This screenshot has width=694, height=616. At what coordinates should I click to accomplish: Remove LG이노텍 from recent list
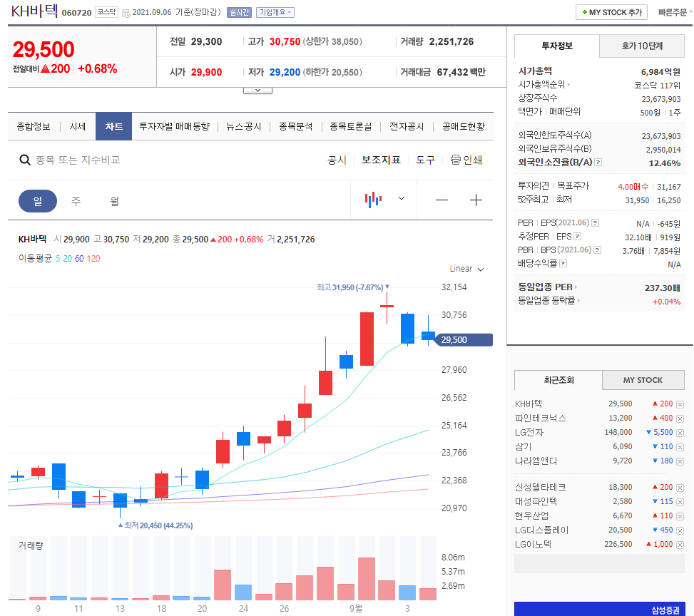680,545
